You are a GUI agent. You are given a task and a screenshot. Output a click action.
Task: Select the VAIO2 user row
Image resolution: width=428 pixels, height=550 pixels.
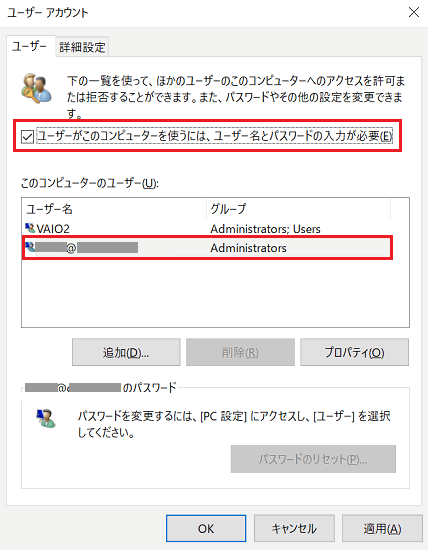click(x=207, y=229)
